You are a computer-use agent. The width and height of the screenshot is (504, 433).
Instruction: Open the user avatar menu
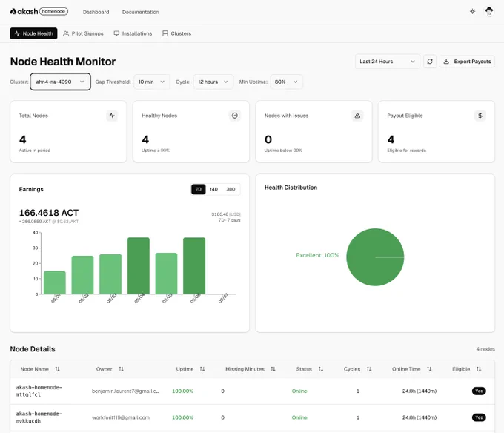coord(489,12)
